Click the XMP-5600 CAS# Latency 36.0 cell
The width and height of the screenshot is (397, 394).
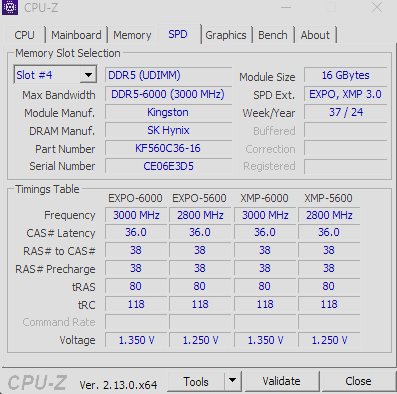329,232
